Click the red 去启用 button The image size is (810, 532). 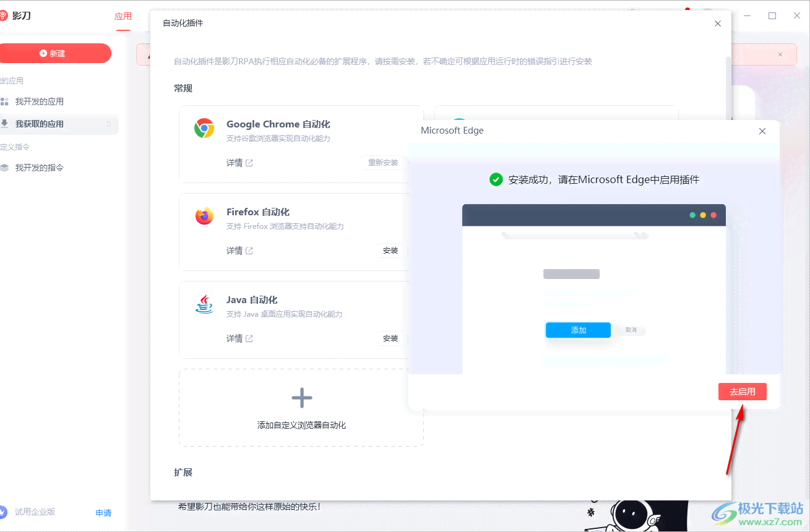[x=742, y=392]
